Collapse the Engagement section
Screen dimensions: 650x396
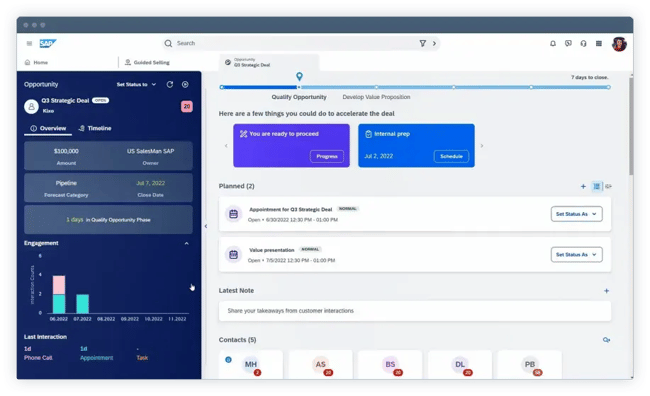187,243
